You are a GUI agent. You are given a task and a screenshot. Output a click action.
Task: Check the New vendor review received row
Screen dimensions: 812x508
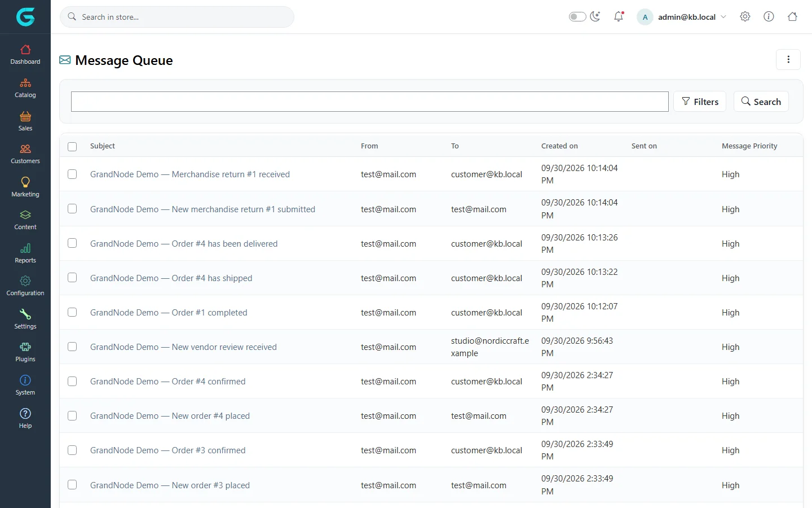coord(72,347)
